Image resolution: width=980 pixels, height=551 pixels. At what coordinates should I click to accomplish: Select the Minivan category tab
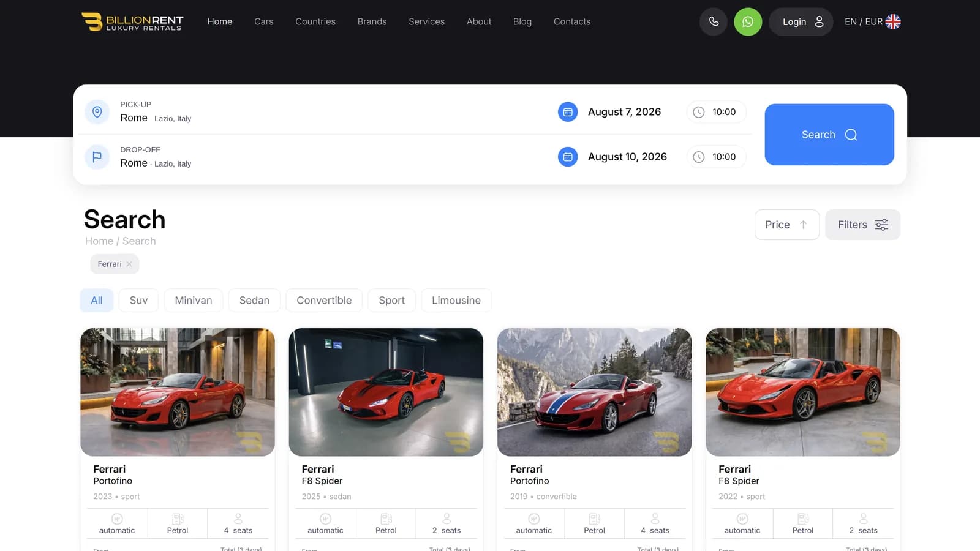[194, 300]
